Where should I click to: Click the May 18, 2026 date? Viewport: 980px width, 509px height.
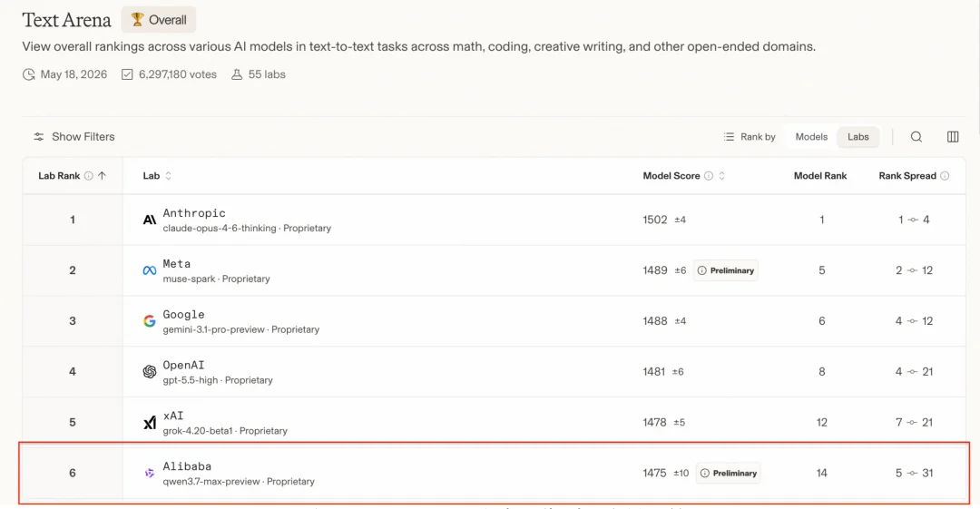[73, 74]
